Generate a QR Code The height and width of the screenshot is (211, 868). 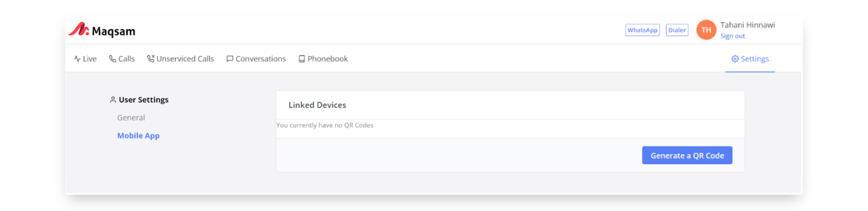[687, 155]
